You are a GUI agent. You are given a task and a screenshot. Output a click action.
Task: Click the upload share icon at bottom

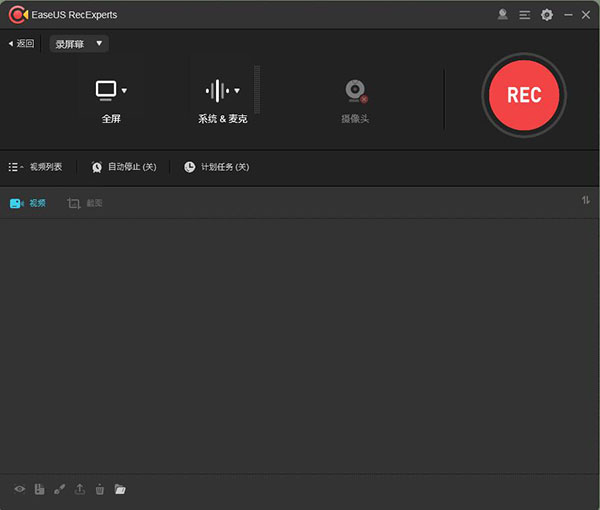(x=80, y=489)
